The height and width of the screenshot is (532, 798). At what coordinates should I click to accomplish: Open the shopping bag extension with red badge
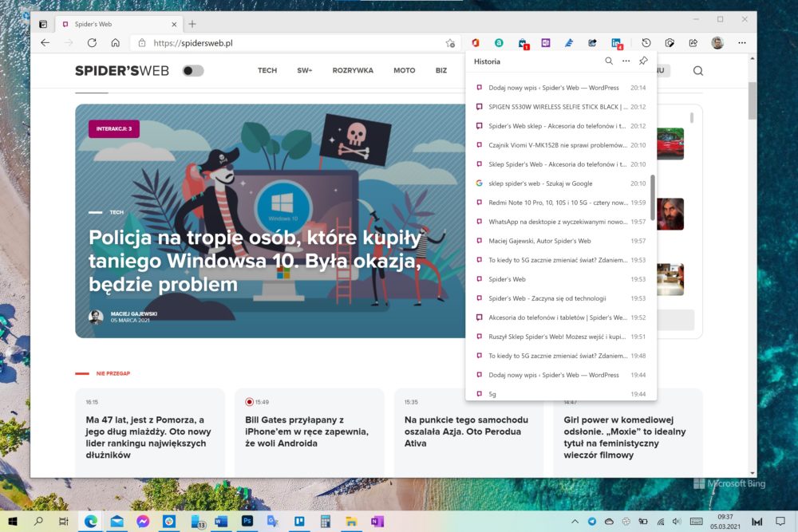(x=523, y=44)
